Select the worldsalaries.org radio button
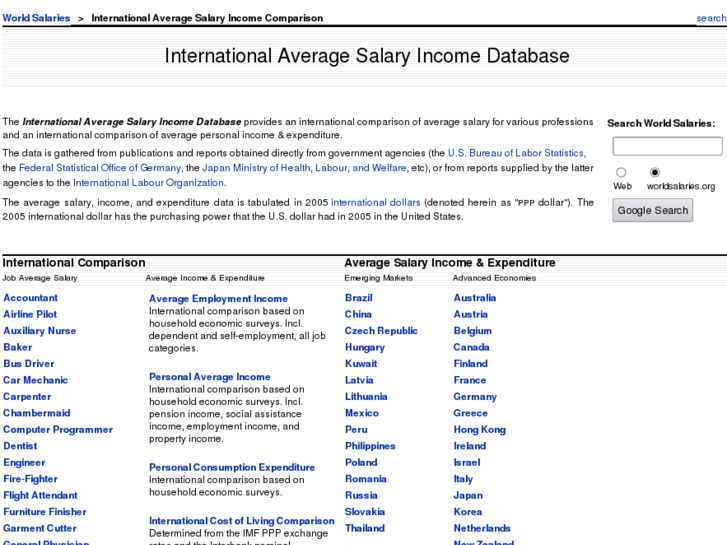This screenshot has height=545, width=727. 655,173
